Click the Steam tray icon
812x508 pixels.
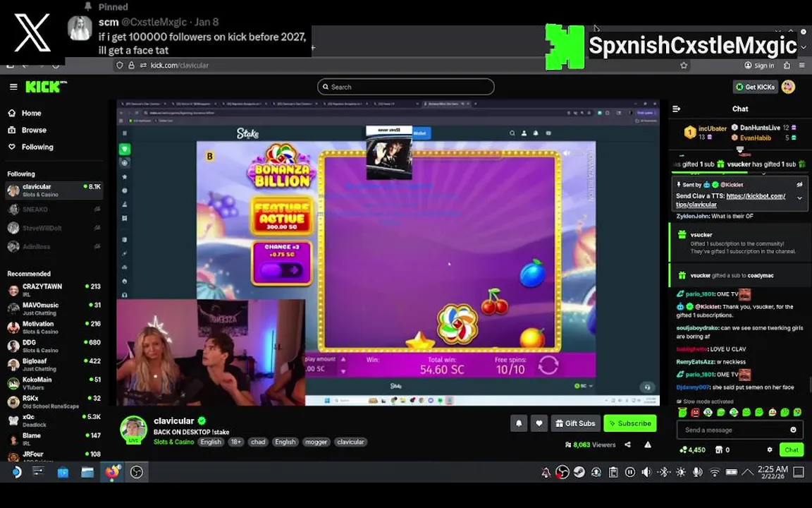(579, 472)
